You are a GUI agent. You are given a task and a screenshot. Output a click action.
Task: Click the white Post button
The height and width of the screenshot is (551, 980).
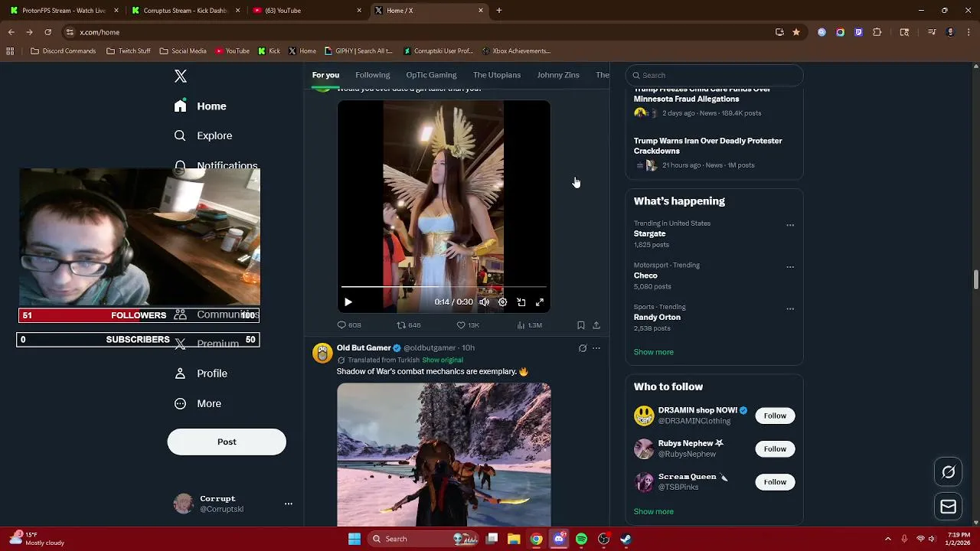click(227, 442)
